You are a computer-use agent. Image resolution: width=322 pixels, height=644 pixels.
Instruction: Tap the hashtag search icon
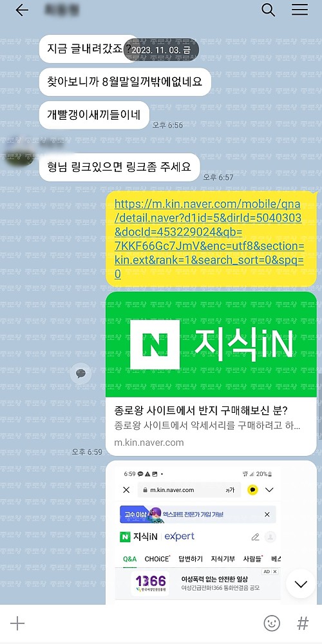303,623
